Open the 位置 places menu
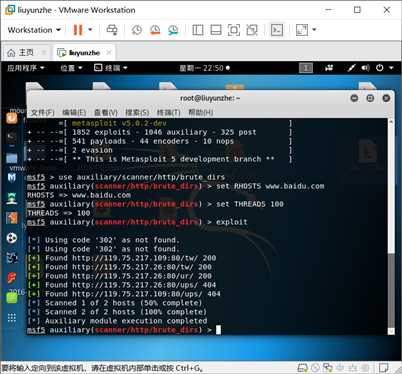Screen dimensions: 402x374 coord(71,68)
